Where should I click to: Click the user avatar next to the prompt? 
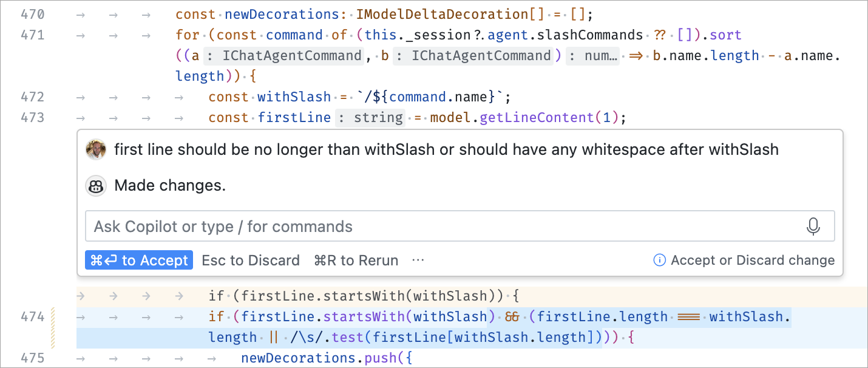point(96,149)
